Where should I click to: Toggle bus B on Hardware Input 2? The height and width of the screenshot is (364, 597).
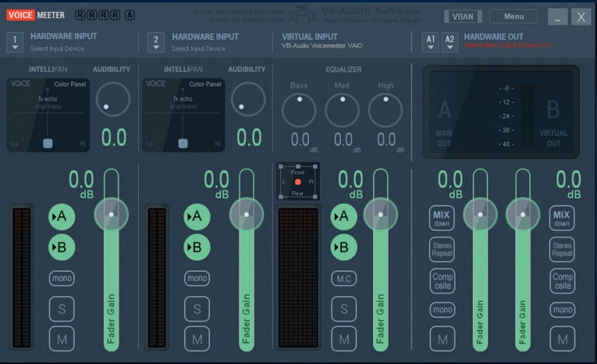tap(197, 248)
